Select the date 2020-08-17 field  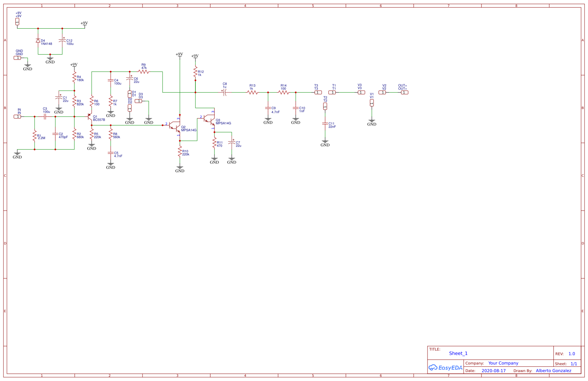tap(493, 371)
